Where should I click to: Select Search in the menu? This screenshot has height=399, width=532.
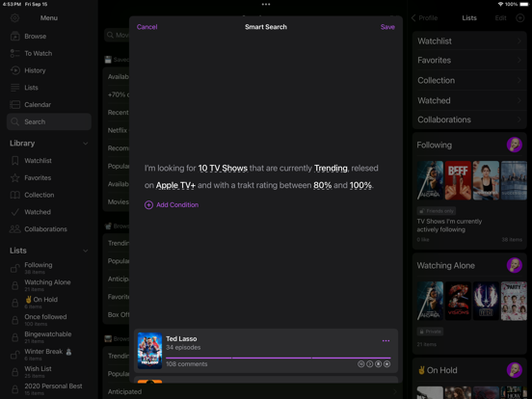coord(49,121)
